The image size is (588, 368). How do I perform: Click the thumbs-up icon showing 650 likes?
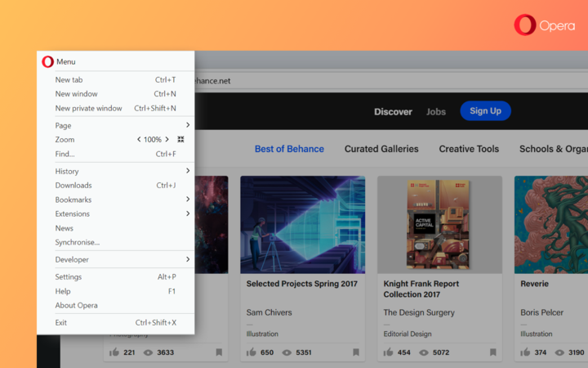click(252, 352)
